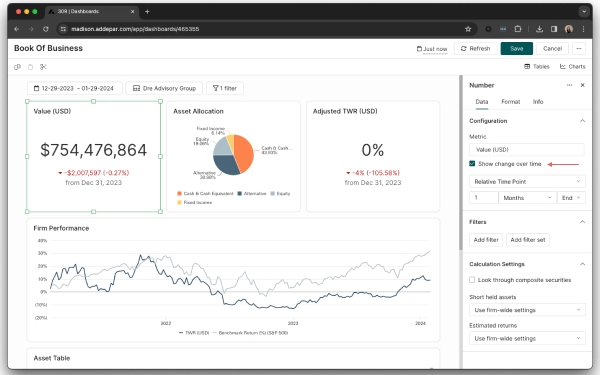Viewport: 600px width, 375px height.
Task: Open the Tables widget menu
Action: tap(536, 67)
